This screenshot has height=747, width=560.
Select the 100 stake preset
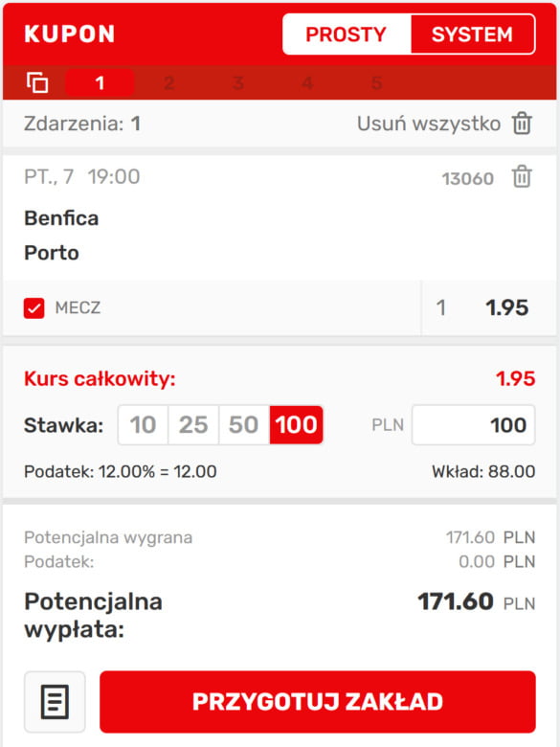click(296, 424)
